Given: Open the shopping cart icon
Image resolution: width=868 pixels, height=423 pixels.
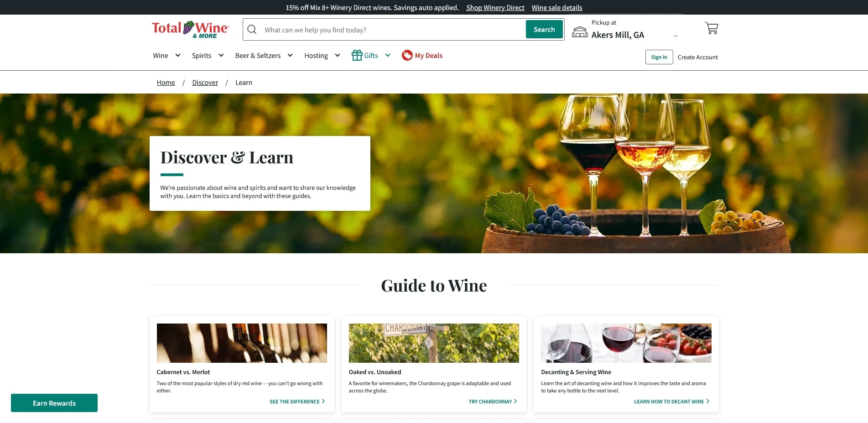Looking at the screenshot, I should (711, 28).
